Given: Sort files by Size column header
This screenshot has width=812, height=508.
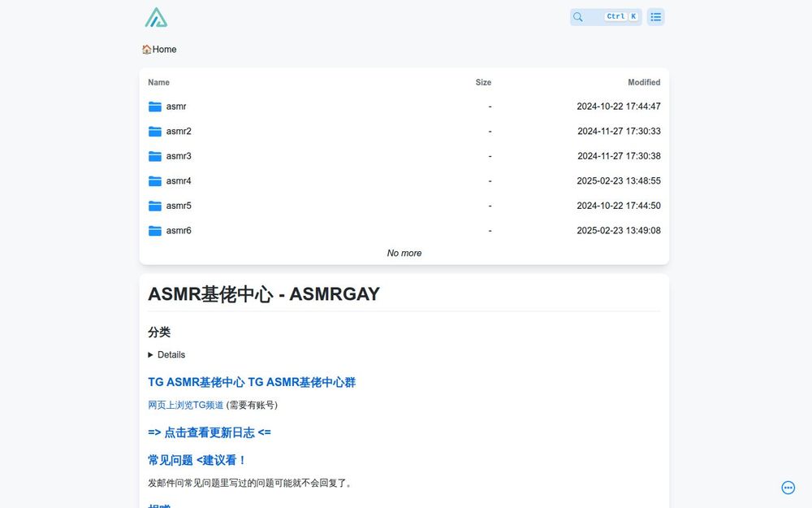Looking at the screenshot, I should coord(483,82).
